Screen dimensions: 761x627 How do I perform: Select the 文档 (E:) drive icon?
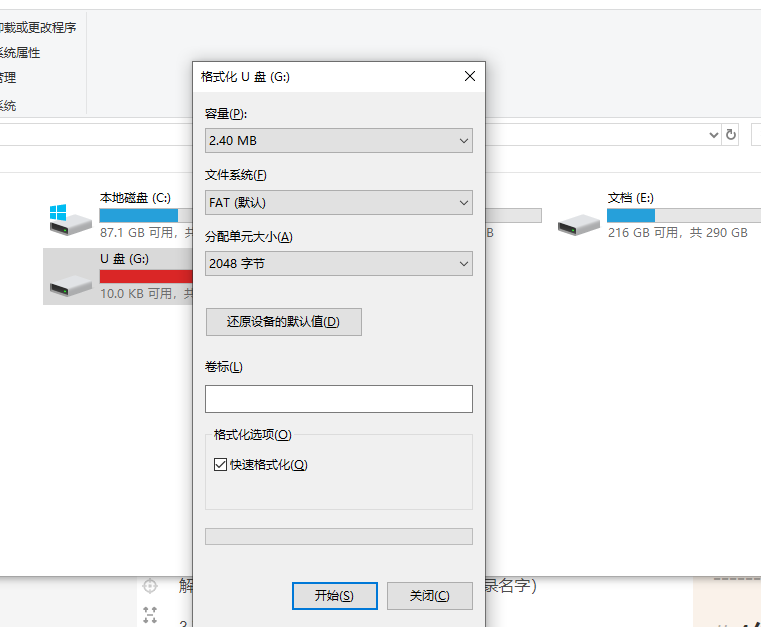click(579, 225)
